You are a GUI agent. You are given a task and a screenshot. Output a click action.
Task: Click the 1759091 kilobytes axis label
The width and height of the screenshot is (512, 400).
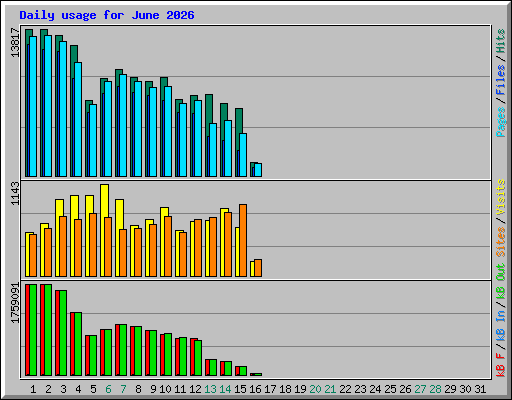tap(15, 303)
